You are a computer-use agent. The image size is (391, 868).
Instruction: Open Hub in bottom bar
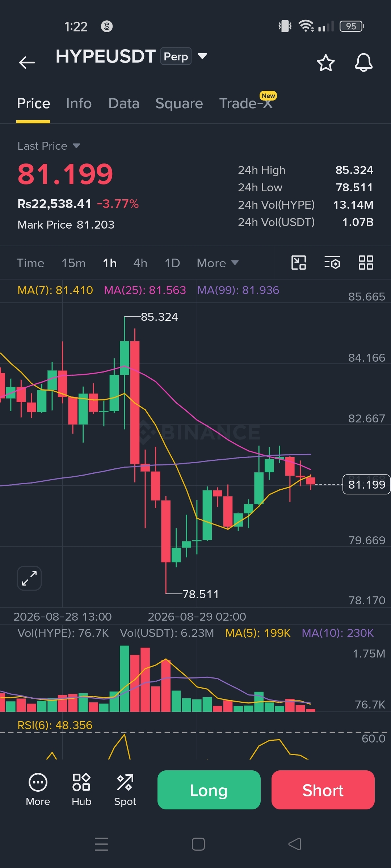(x=81, y=790)
